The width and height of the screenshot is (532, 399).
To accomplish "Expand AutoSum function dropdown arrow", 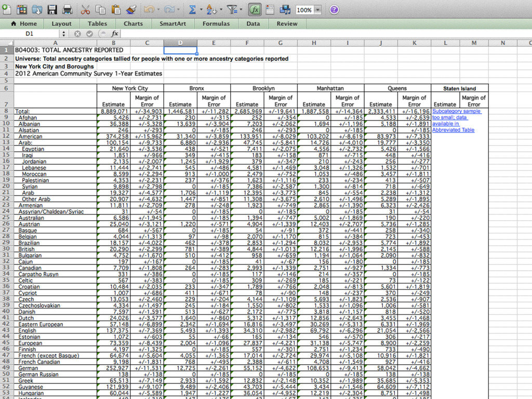I will pos(201,9).
